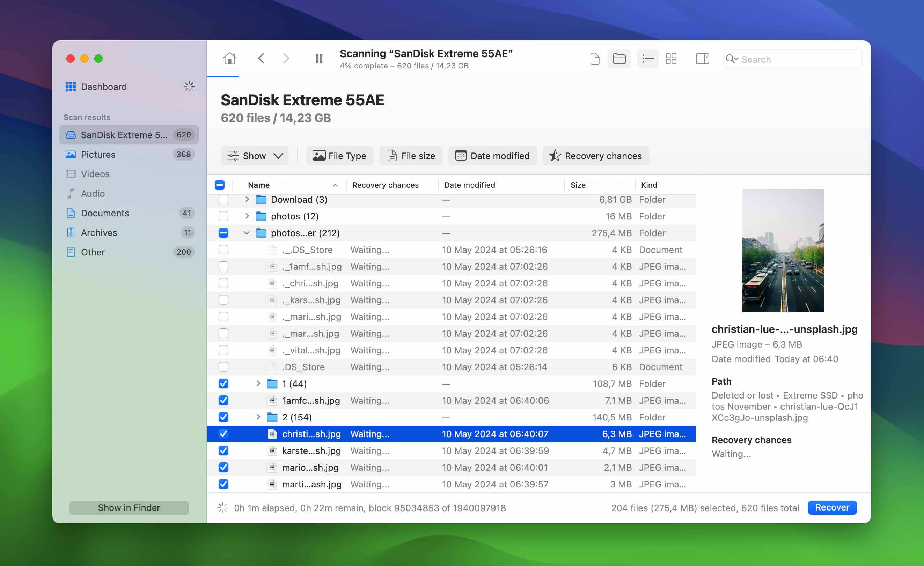Viewport: 924px width, 566px height.
Task: Toggle checkbox for folder 1 (44)
Action: pos(223,383)
